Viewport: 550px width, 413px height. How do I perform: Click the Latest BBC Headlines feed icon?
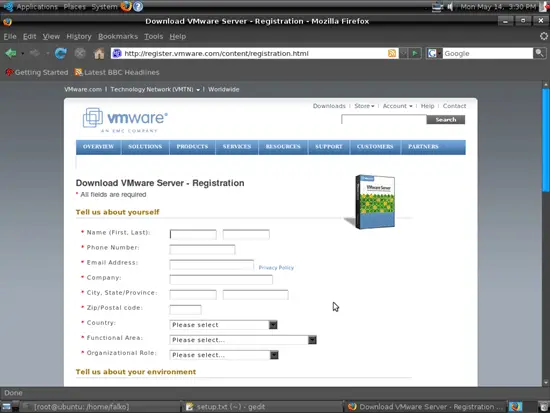click(78, 72)
